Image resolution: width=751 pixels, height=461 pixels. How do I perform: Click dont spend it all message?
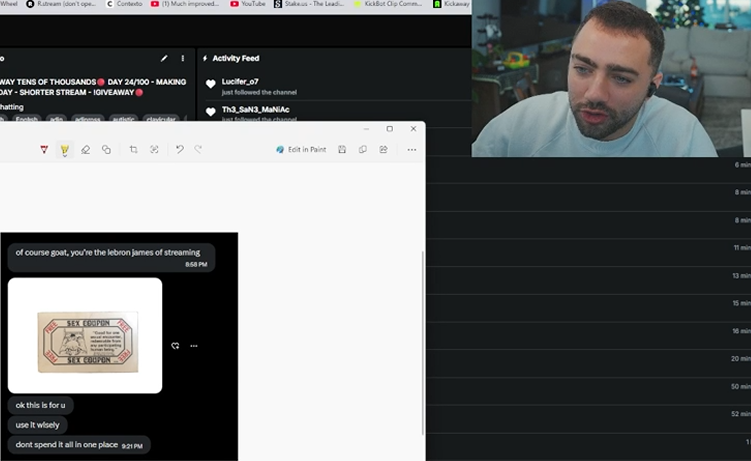coord(79,445)
